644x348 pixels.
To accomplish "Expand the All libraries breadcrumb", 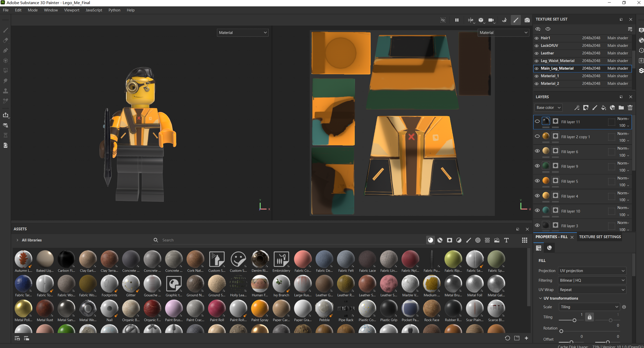I will pos(17,240).
